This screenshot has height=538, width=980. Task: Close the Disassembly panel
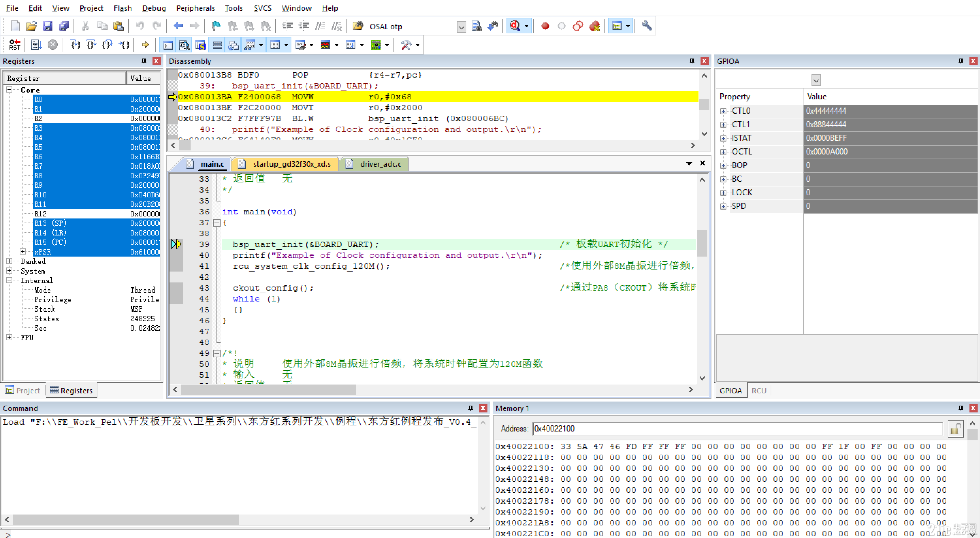(705, 61)
